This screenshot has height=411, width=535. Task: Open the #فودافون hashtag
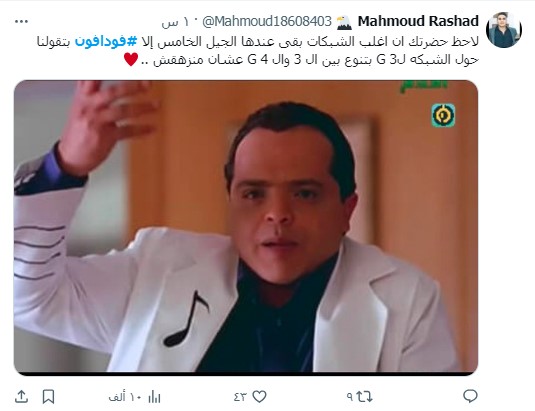click(106, 41)
